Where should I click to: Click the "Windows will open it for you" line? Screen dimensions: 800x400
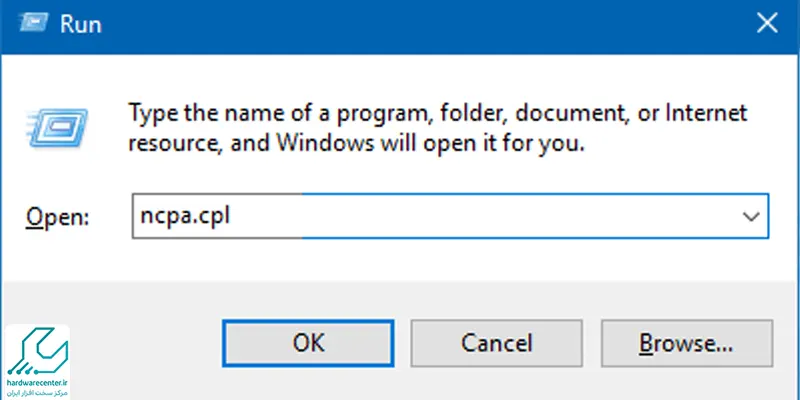point(430,144)
